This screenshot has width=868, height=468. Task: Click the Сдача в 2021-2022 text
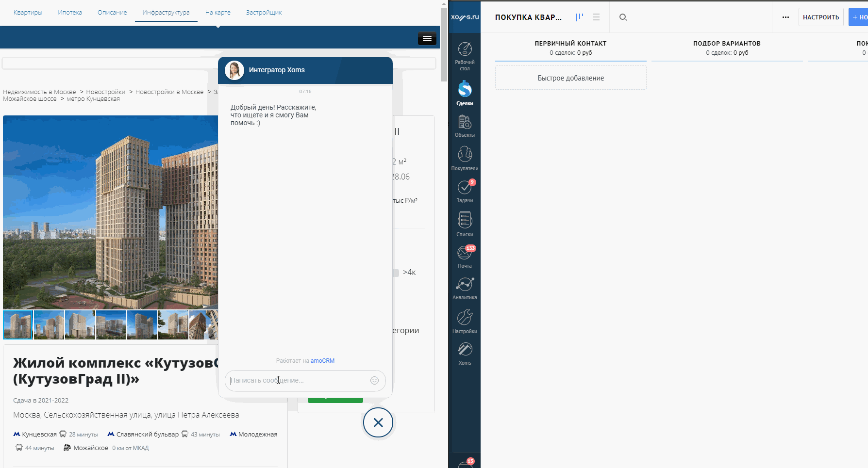pos(41,401)
